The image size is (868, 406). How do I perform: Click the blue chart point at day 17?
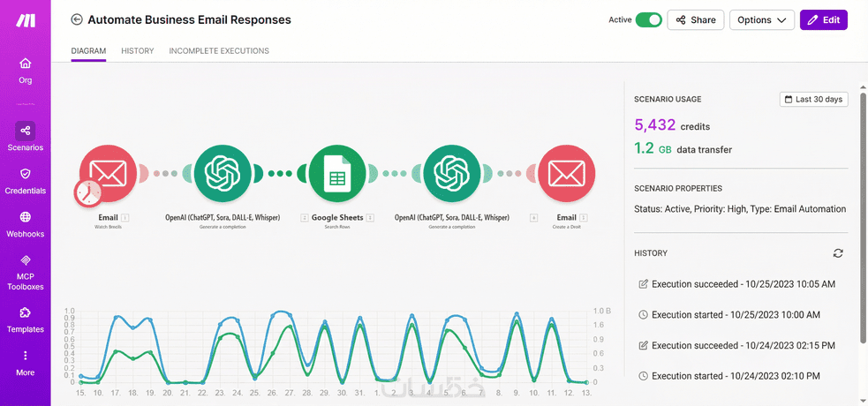pos(116,318)
